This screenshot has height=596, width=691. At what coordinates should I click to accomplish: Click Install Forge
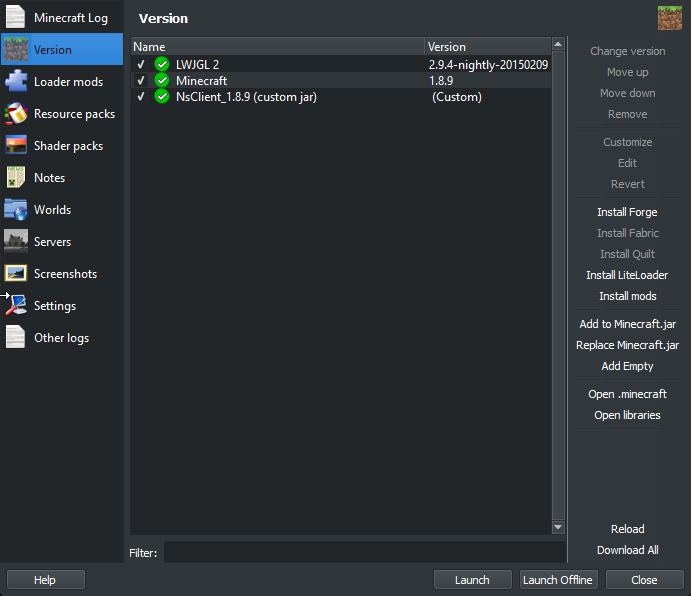point(627,212)
